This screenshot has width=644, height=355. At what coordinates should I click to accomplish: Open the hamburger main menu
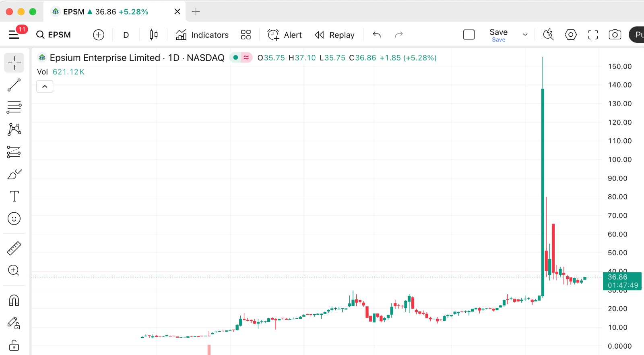click(x=14, y=35)
